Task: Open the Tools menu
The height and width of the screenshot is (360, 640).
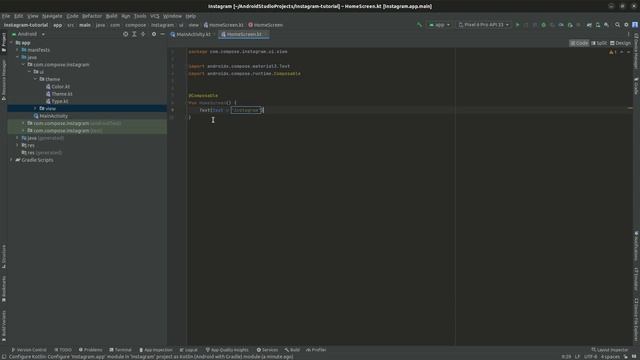Action: point(140,16)
